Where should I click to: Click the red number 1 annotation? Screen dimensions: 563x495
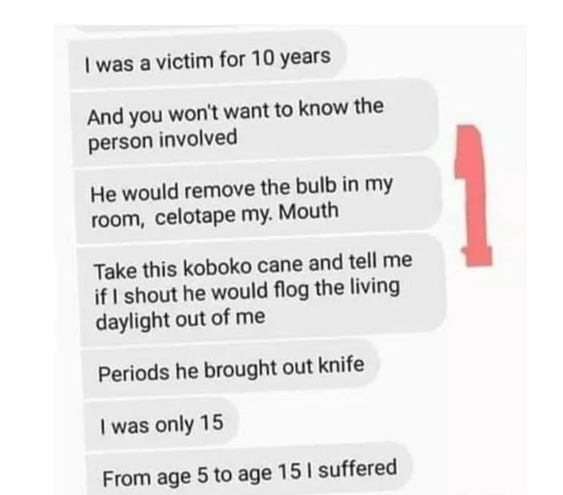coord(473,195)
